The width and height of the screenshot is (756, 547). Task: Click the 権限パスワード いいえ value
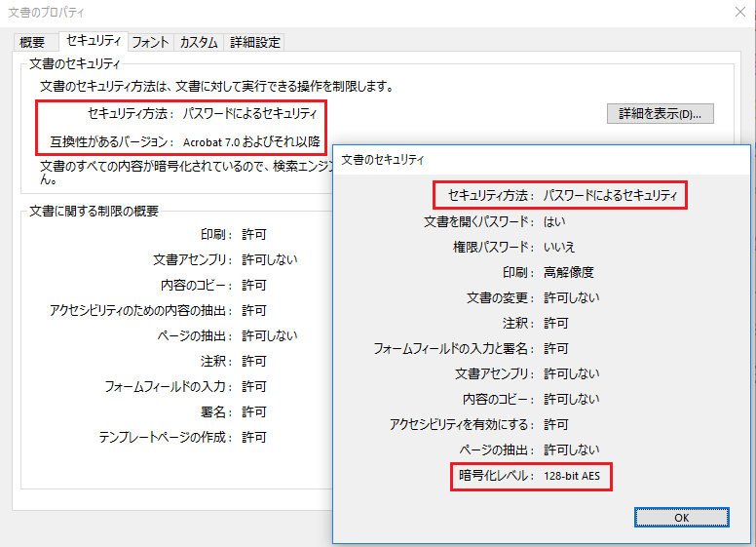559,248
